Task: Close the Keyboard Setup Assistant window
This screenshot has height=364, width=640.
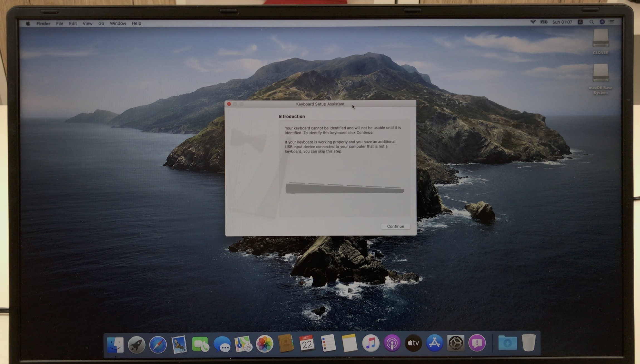Action: 229,104
